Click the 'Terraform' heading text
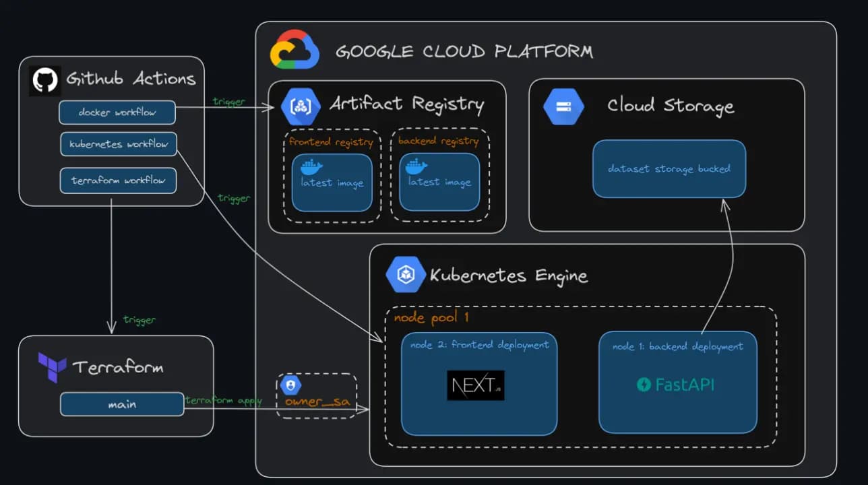Image resolution: width=868 pixels, height=485 pixels. click(x=118, y=368)
